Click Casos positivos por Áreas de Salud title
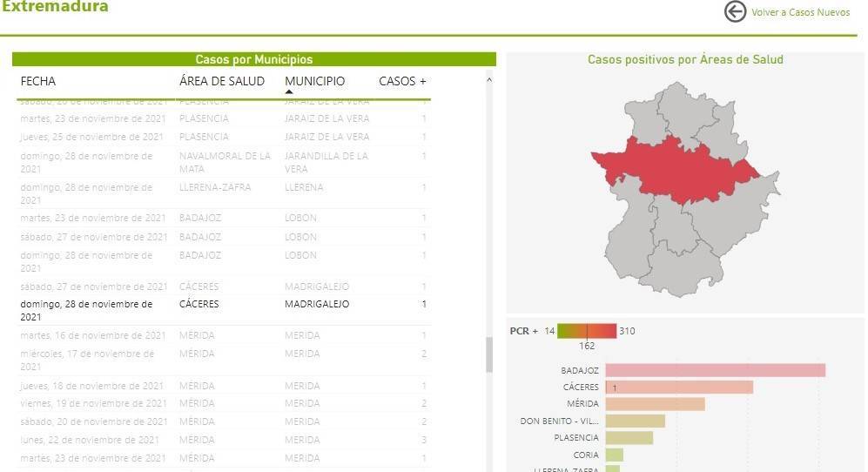Viewport: 868px width, 472px height. click(685, 59)
